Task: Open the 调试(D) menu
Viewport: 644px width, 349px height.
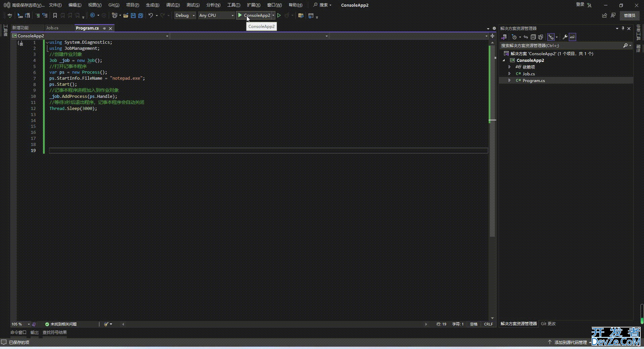Action: click(x=173, y=5)
